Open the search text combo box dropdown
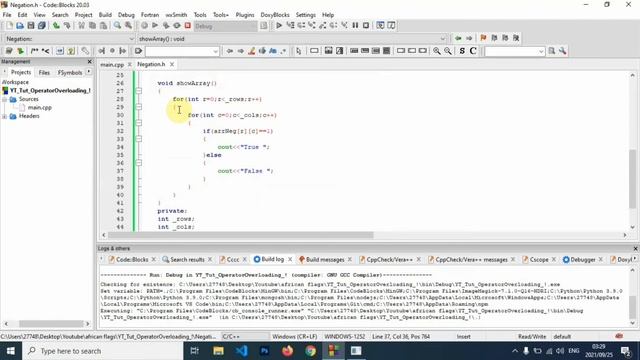 point(215,51)
